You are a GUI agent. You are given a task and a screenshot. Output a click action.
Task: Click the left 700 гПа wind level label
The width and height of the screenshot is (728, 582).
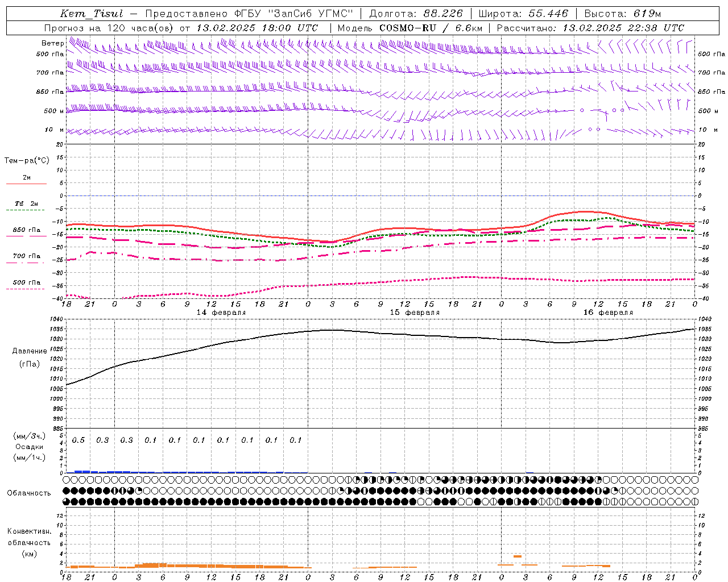tap(50, 73)
